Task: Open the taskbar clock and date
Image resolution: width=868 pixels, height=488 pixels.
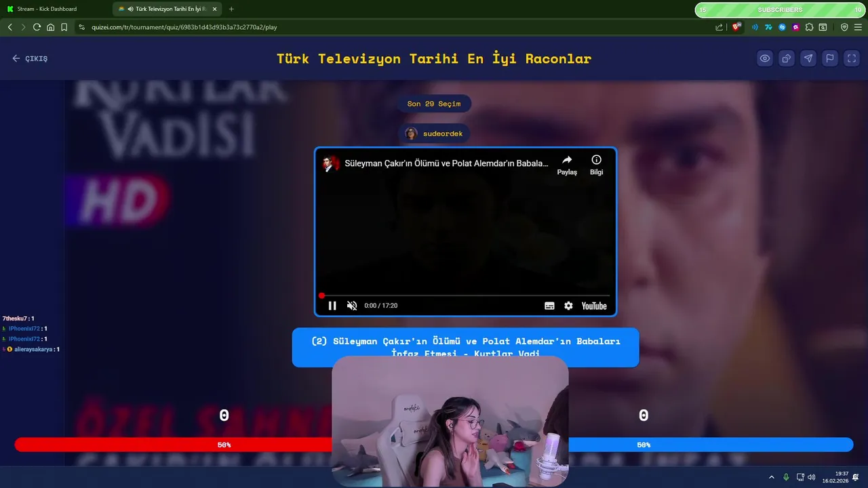Action: pos(835,477)
